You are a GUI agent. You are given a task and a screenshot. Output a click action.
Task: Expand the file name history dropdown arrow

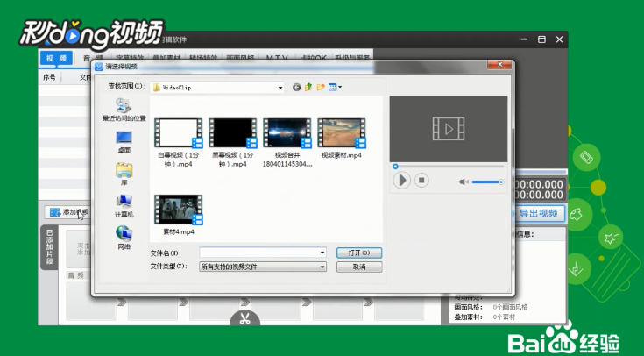click(x=322, y=253)
